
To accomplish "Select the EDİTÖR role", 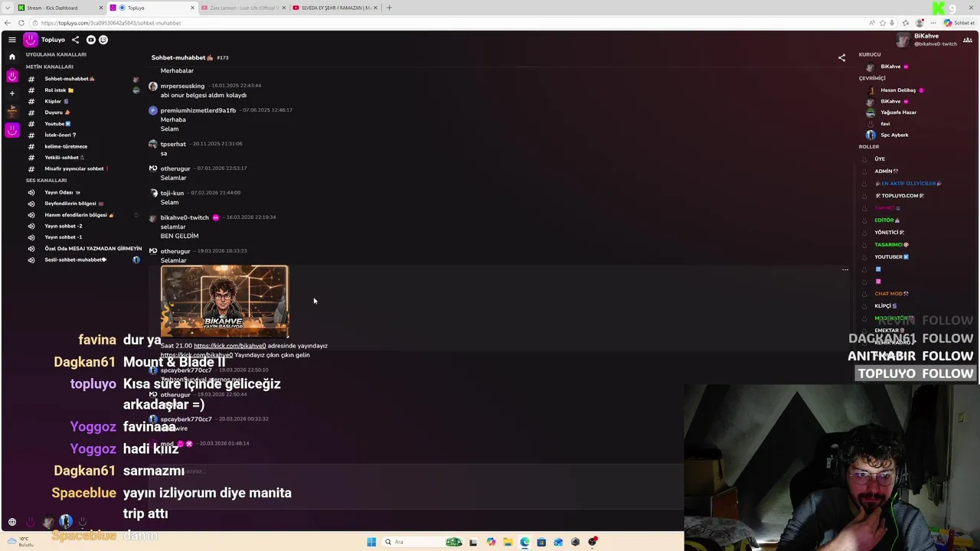I will click(887, 220).
